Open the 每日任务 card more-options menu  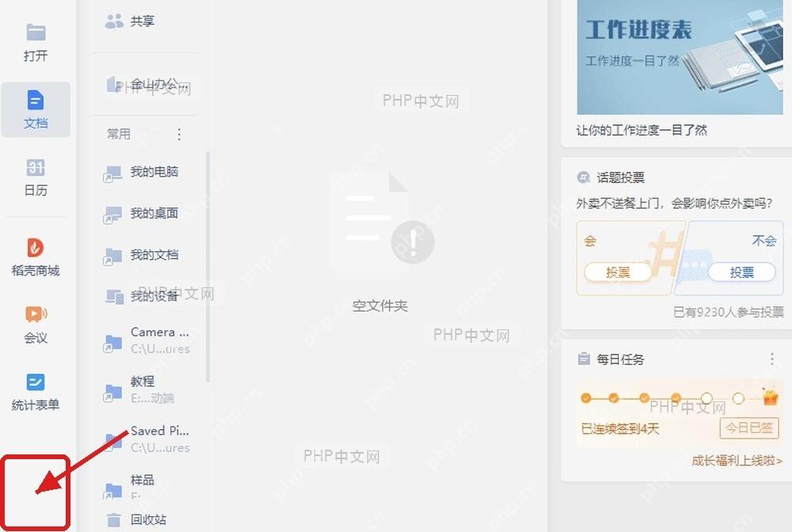771,359
